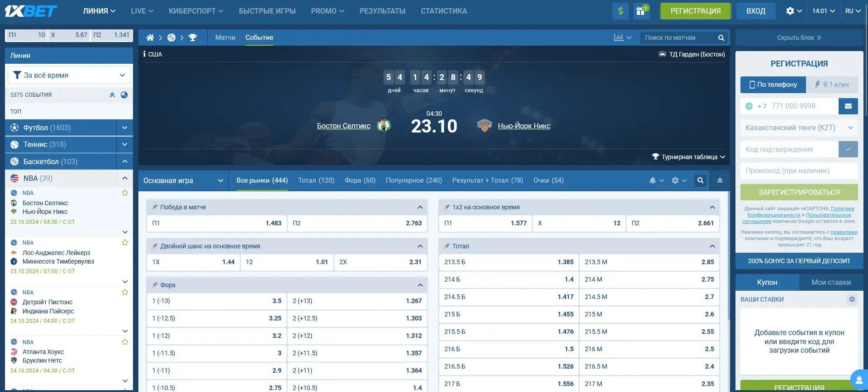
Task: Expand the Турнирная таблица
Action: pos(688,157)
